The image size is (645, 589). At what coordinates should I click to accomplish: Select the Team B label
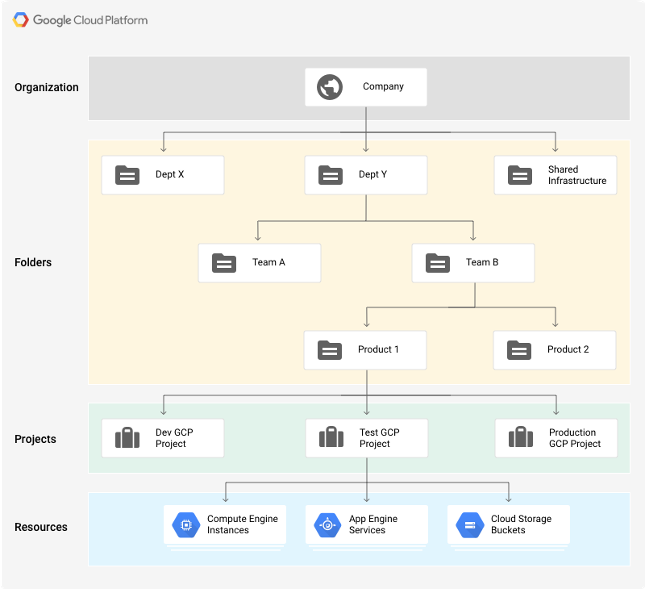pyautogui.click(x=482, y=262)
